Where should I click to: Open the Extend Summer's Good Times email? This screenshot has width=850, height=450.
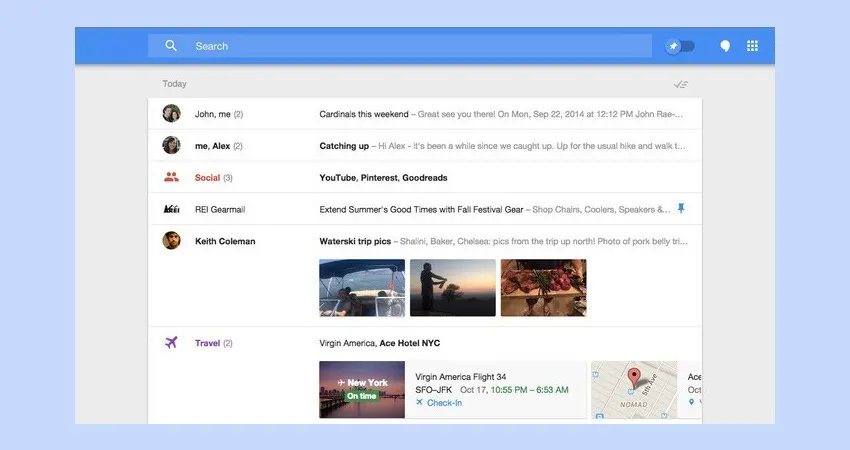[425, 209]
